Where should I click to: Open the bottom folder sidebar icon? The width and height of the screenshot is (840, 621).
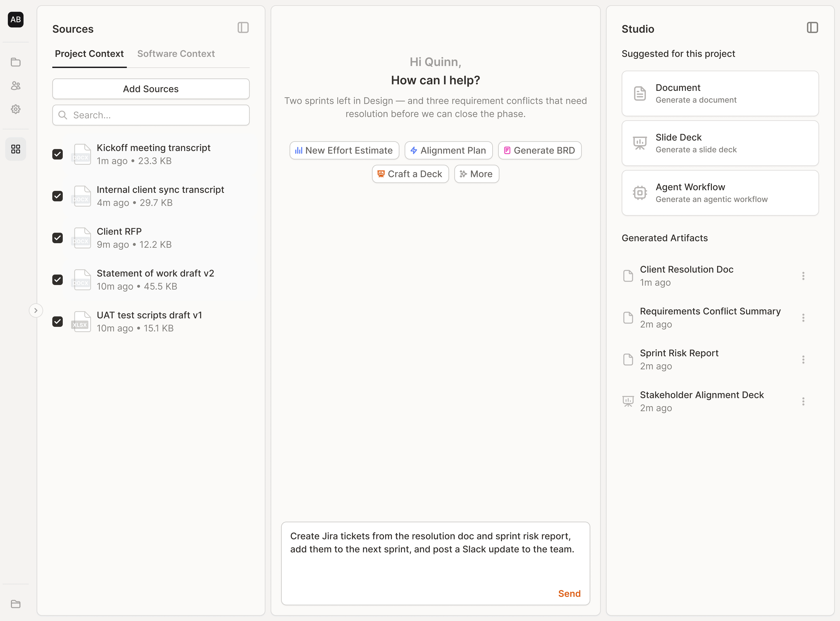click(16, 604)
